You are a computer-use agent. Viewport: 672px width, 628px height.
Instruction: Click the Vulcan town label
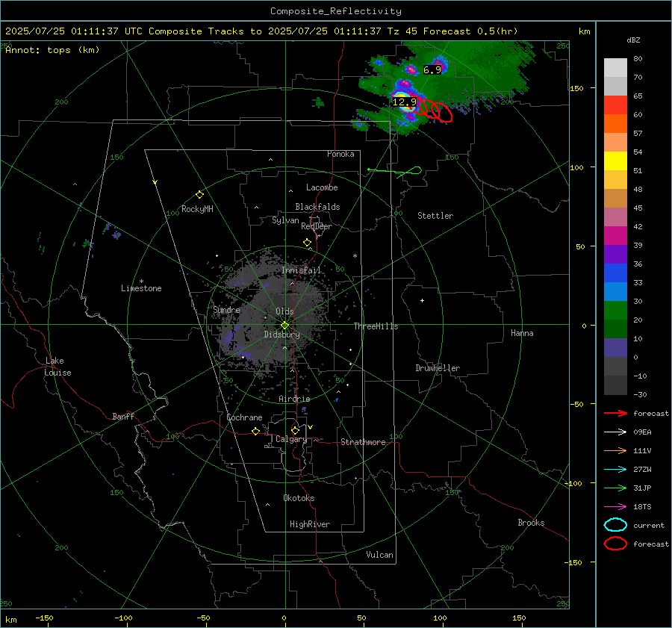(x=379, y=555)
